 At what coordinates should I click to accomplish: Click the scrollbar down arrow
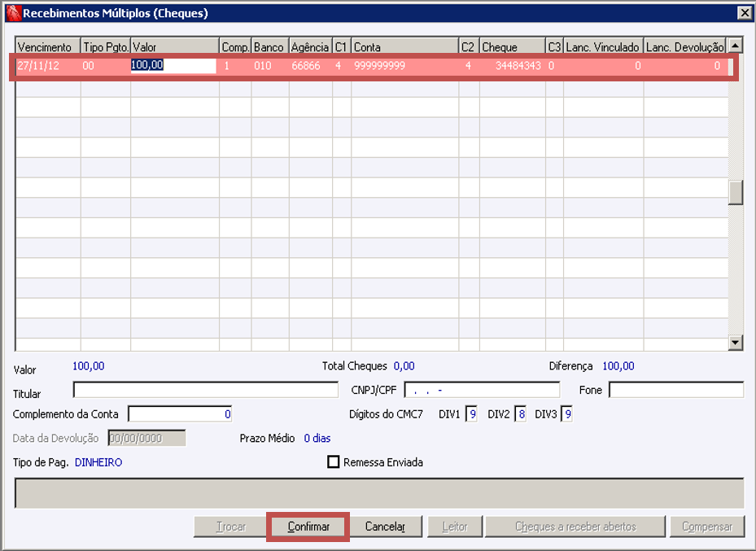[x=735, y=343]
